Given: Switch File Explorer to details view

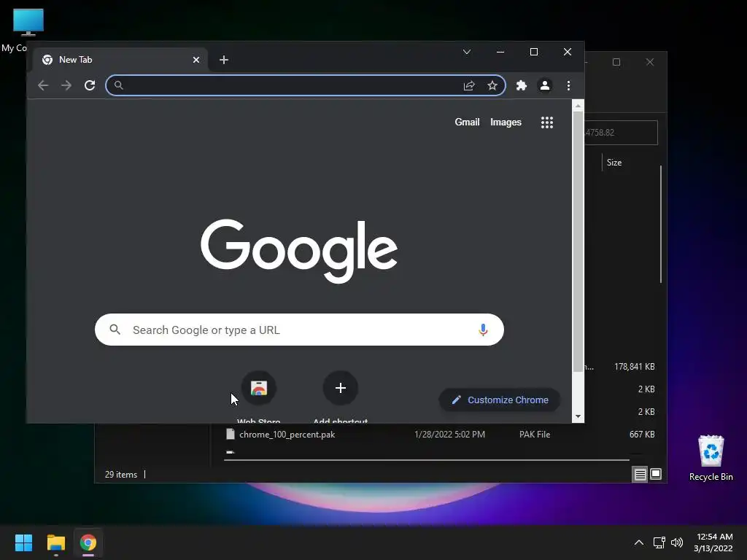Looking at the screenshot, I should coord(640,474).
